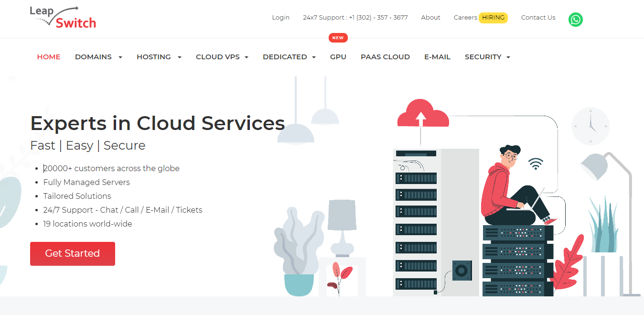Screen dimensions: 644x315
Task: Expand the Security menu dropdown
Action: coord(487,57)
